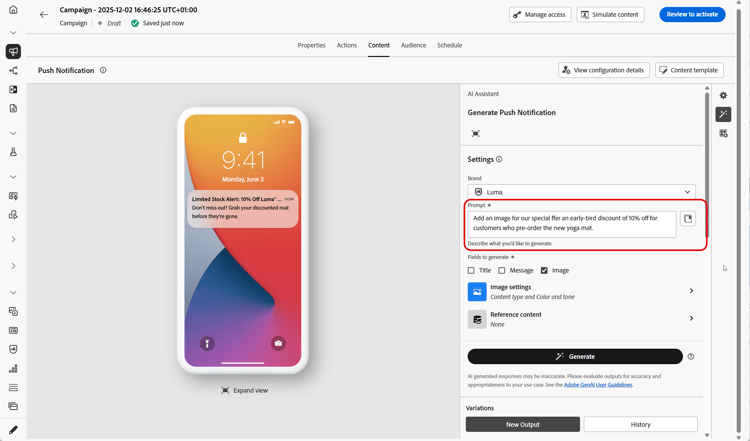Click the sidebar icon directly above the first right-pointing chevron
Image resolution: width=750 pixels, height=441 pixels.
pos(13,215)
